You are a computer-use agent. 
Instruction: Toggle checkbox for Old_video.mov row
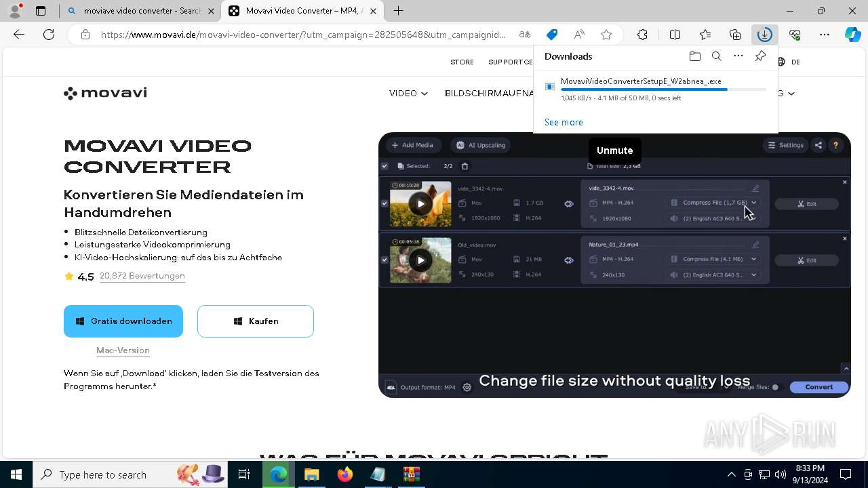coord(384,260)
